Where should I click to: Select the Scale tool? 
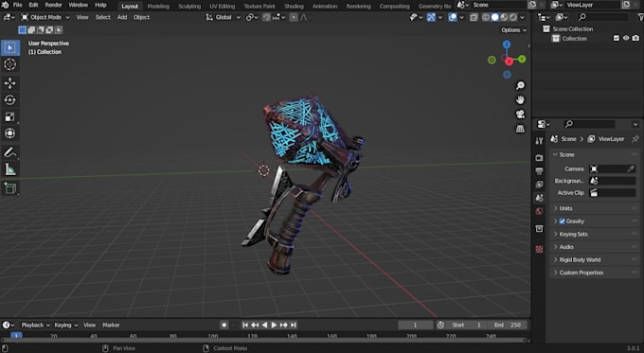[x=9, y=117]
